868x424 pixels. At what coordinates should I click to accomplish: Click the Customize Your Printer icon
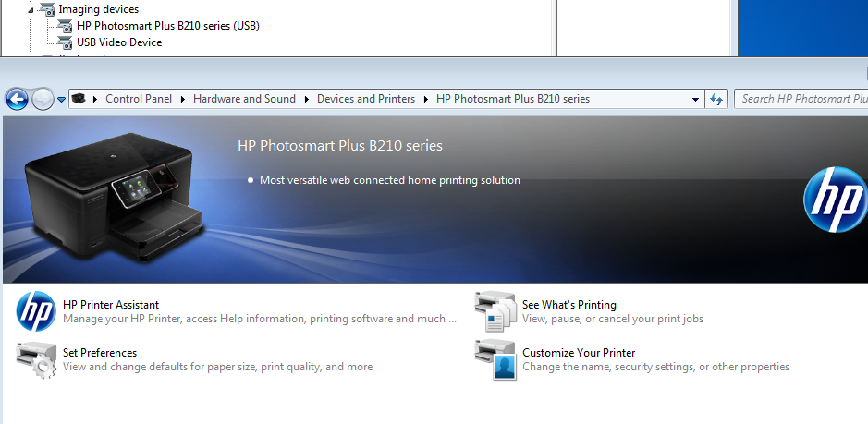(x=495, y=359)
